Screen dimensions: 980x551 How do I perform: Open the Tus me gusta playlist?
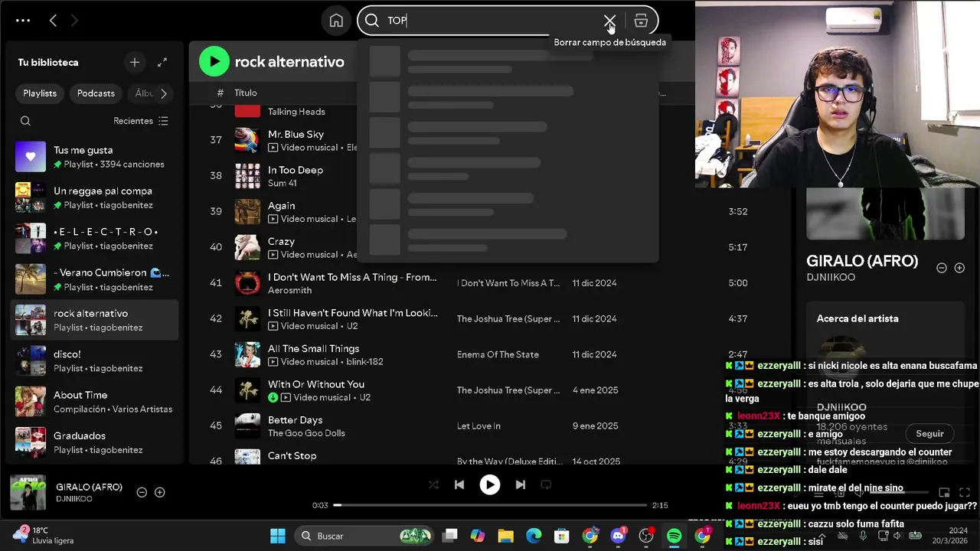pyautogui.click(x=96, y=157)
